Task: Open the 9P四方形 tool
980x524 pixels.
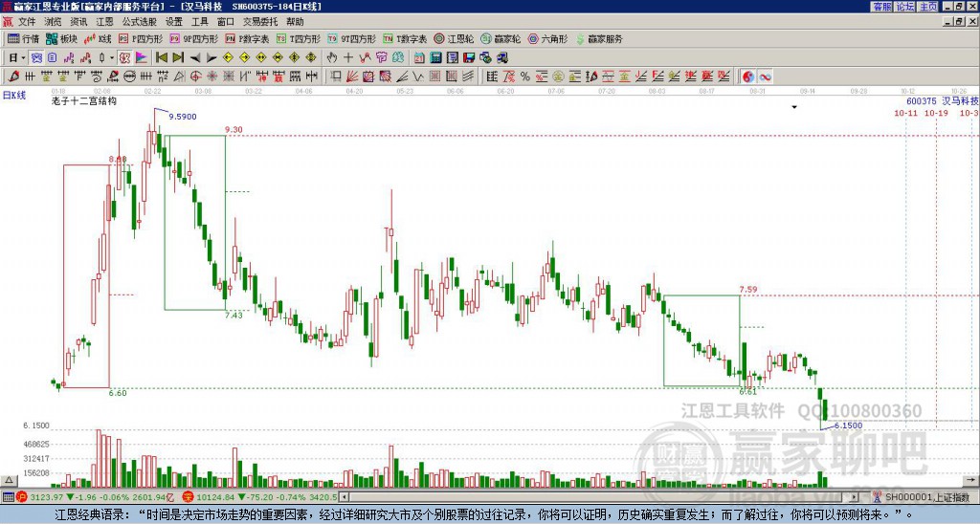Action: (193, 38)
